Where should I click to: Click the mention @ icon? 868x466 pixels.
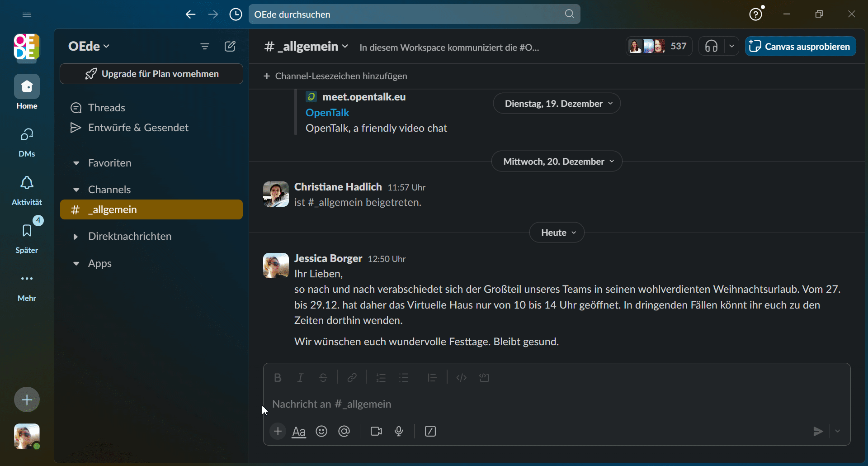tap(344, 431)
